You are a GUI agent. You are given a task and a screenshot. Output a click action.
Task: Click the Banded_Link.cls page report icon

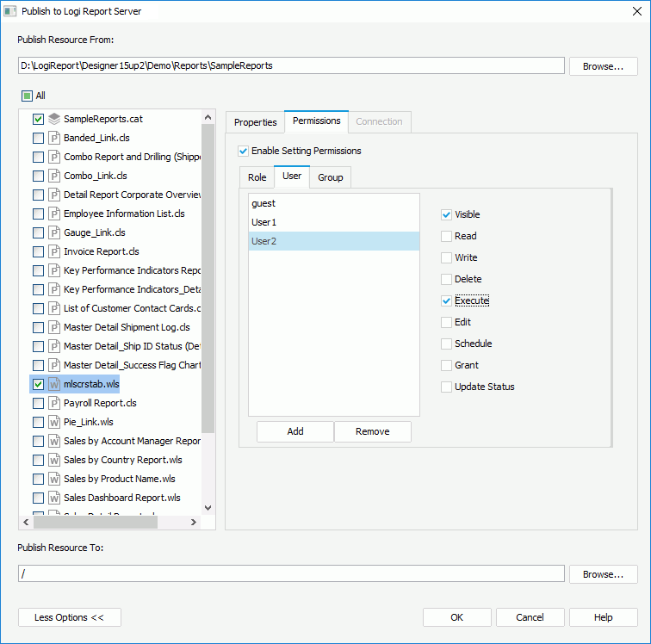tap(53, 138)
